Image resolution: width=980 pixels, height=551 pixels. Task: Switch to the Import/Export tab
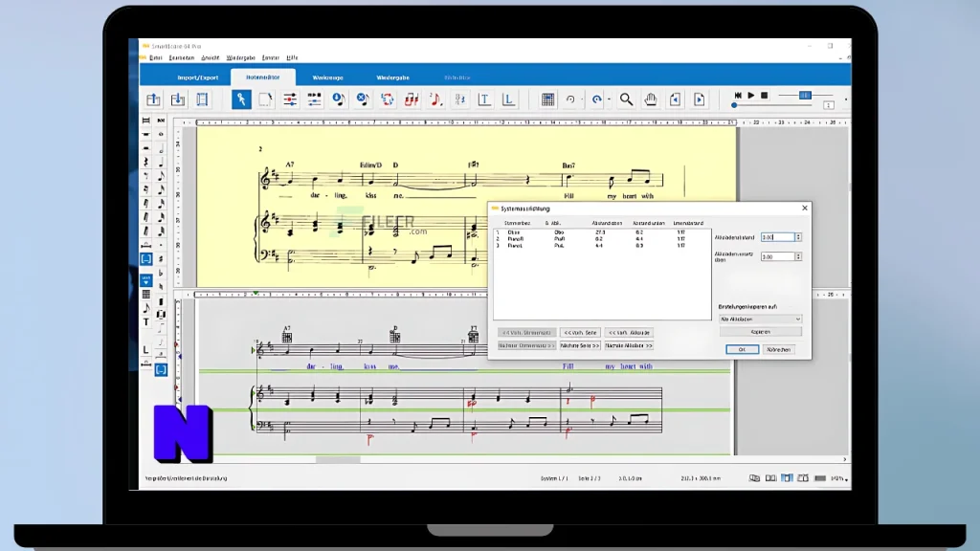point(197,77)
